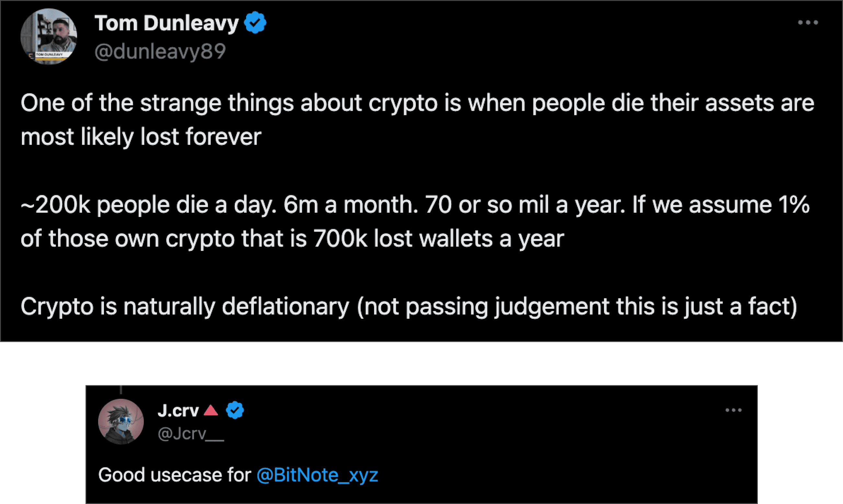Click the display name J.crv
This screenshot has width=843, height=504.
pos(178,410)
